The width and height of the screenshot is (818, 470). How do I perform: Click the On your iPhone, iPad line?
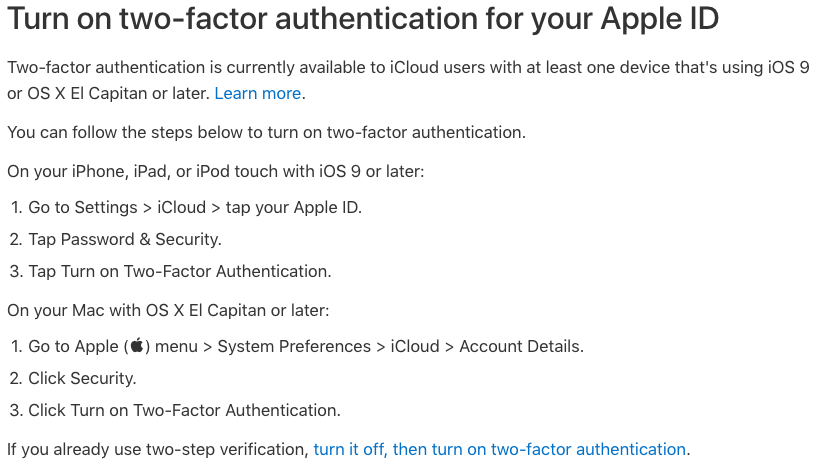tap(216, 171)
